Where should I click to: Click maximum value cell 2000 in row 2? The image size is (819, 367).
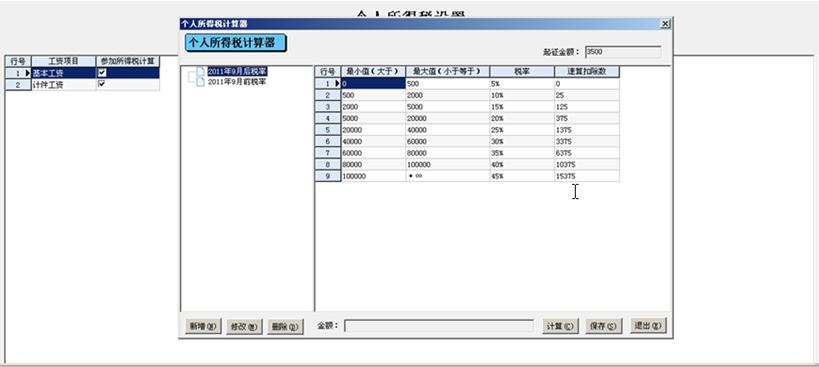(448, 95)
